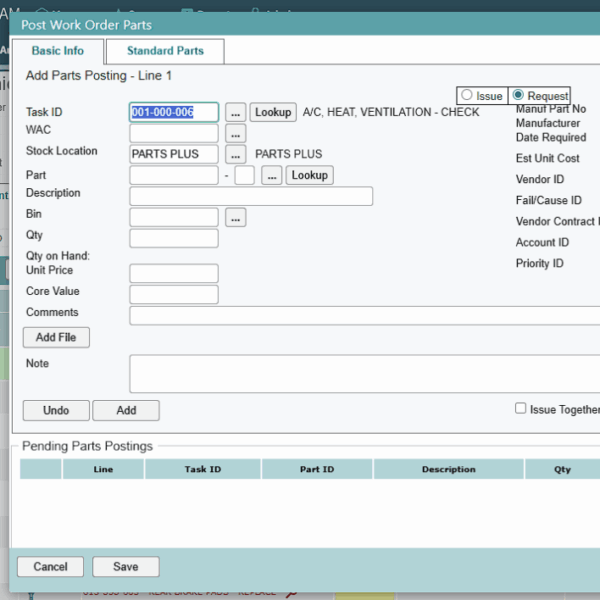
Task: Click the Vendor ID label
Action: [x=540, y=179]
